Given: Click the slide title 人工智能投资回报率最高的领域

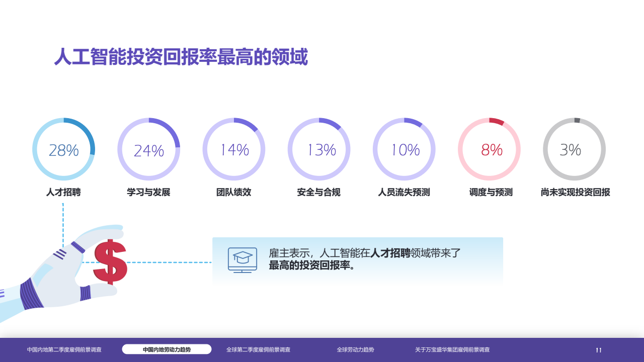Looking at the screenshot, I should tap(181, 57).
